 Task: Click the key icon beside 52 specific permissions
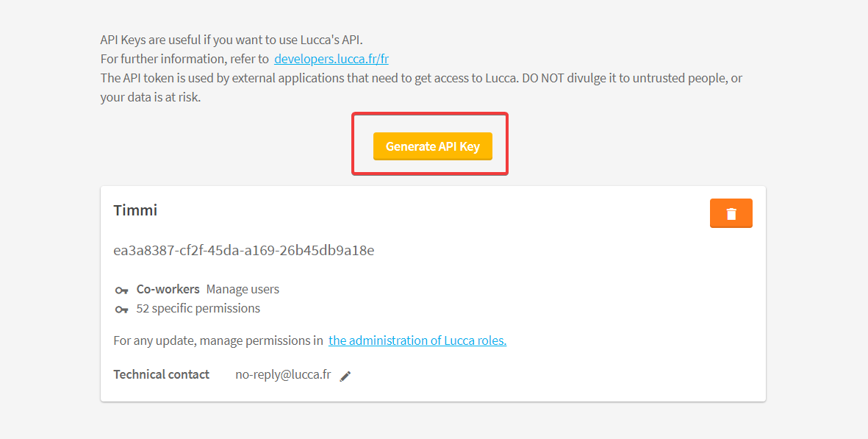pyautogui.click(x=121, y=309)
